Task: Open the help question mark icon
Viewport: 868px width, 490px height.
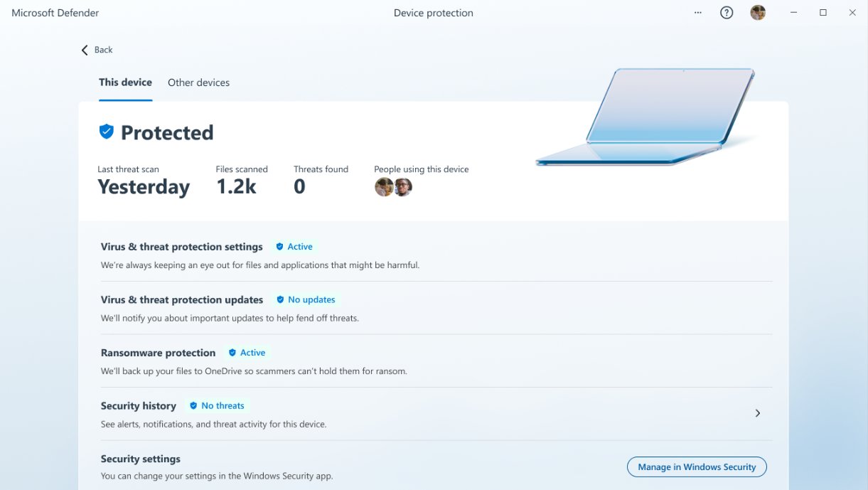Action: pos(727,13)
